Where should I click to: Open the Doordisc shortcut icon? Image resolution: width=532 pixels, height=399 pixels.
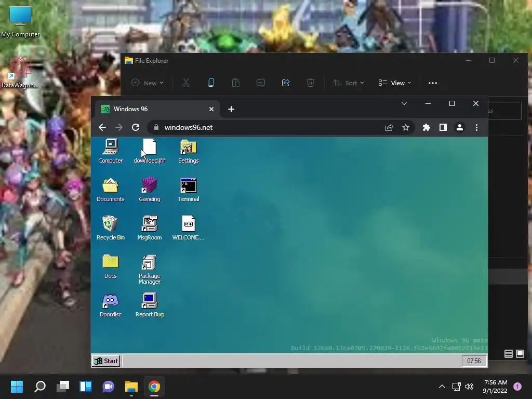click(x=111, y=305)
